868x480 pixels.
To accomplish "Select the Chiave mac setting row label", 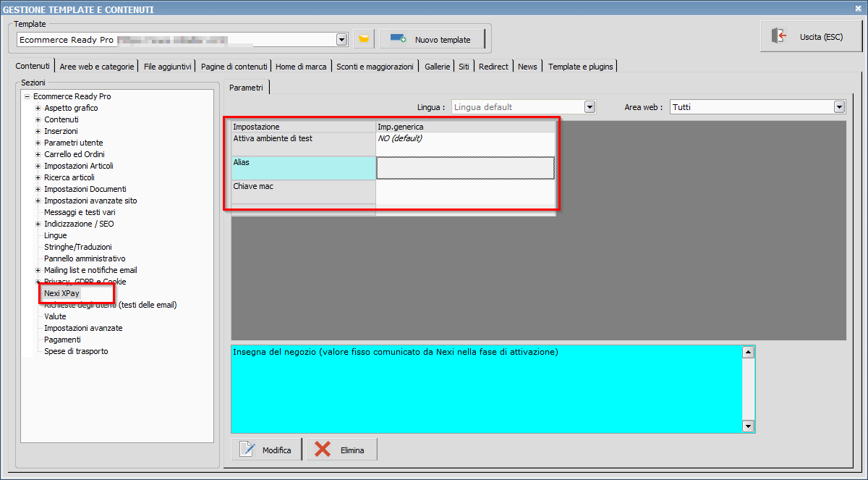I will (304, 192).
